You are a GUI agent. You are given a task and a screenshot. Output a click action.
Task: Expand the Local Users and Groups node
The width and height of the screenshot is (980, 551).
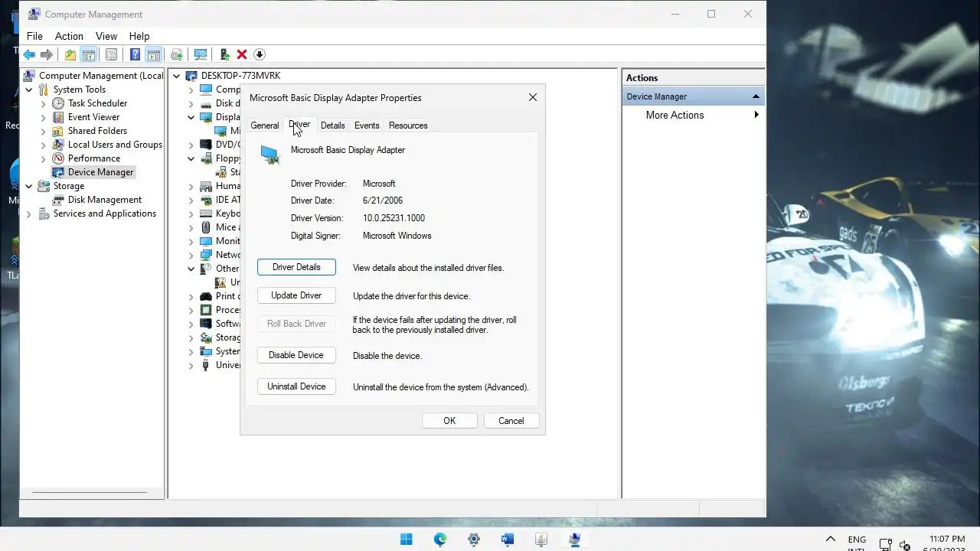[44, 145]
